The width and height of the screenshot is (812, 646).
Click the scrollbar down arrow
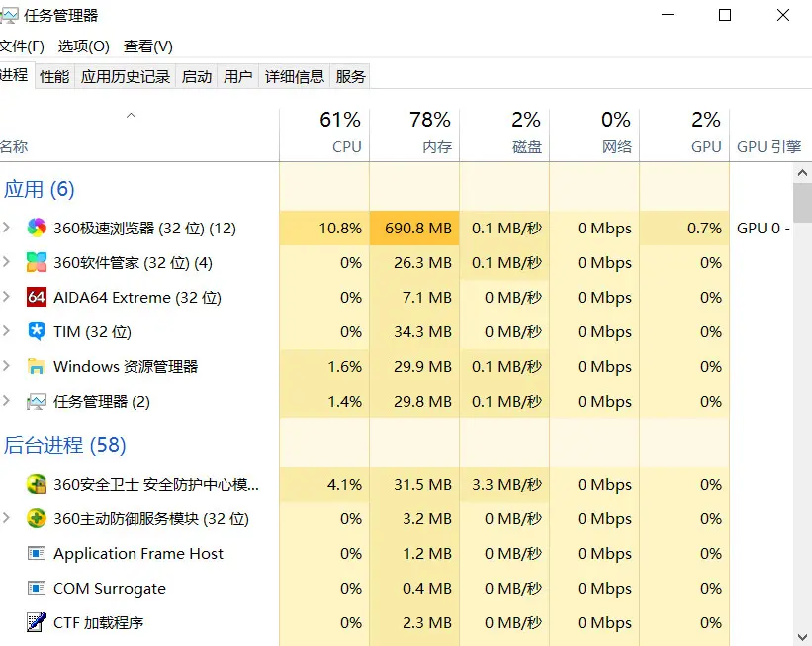tap(802, 637)
